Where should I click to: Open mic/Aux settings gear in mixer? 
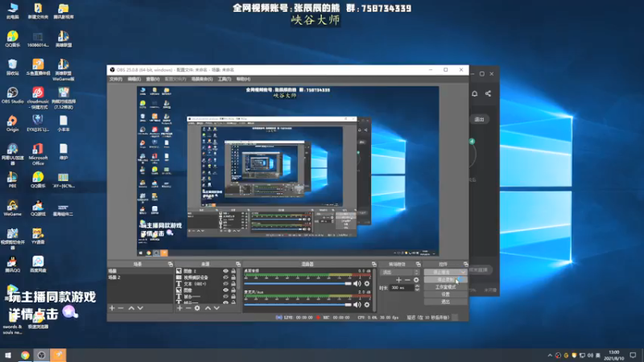[x=367, y=305]
